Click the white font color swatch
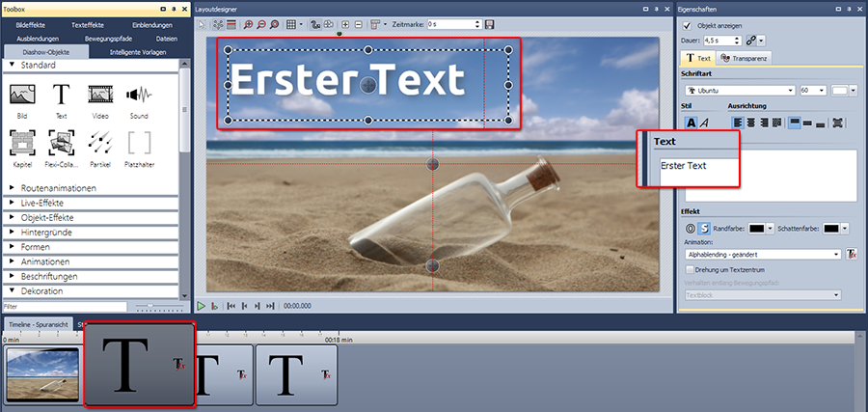This screenshot has height=412, width=868. pyautogui.click(x=840, y=91)
